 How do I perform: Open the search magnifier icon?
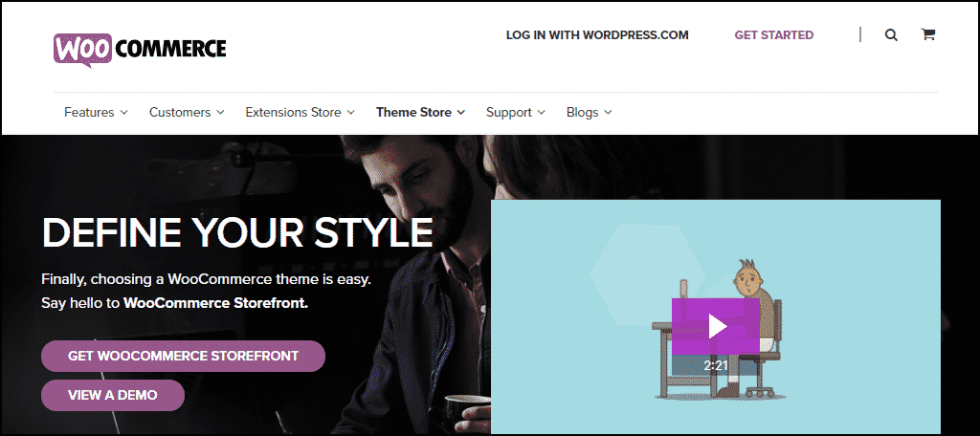(891, 35)
